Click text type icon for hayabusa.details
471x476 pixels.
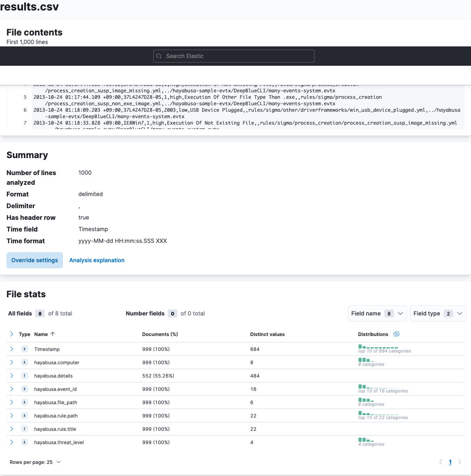(25, 376)
